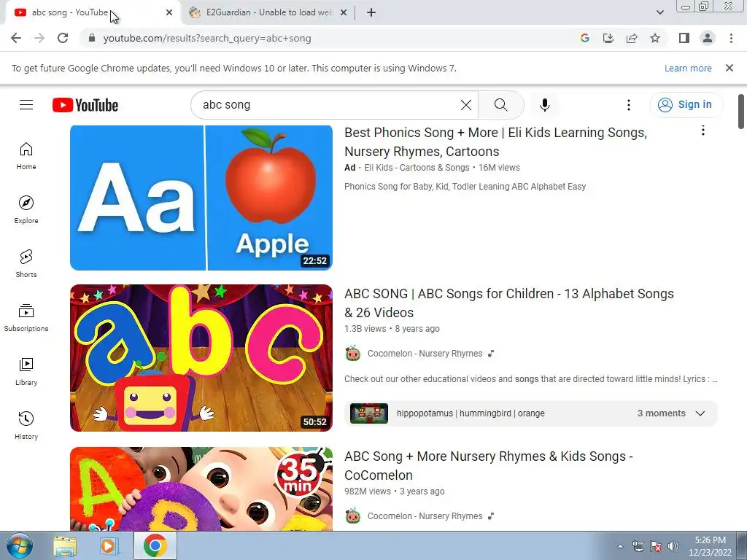
Task: Click the magnifier search button
Action: coord(500,105)
